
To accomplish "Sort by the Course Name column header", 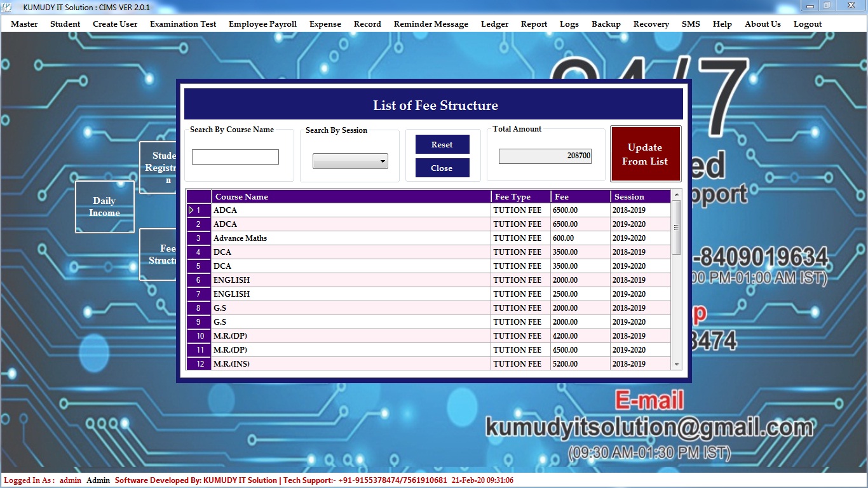I will pos(351,197).
